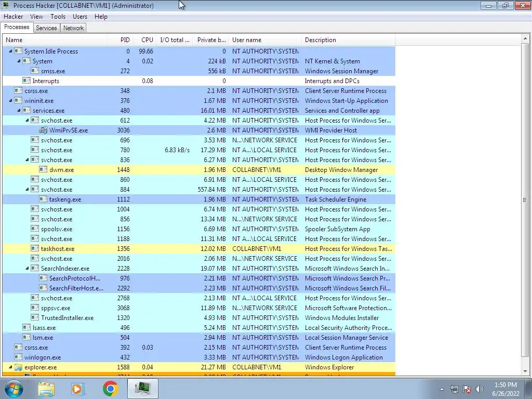Sort by User name column header

[x=265, y=40]
